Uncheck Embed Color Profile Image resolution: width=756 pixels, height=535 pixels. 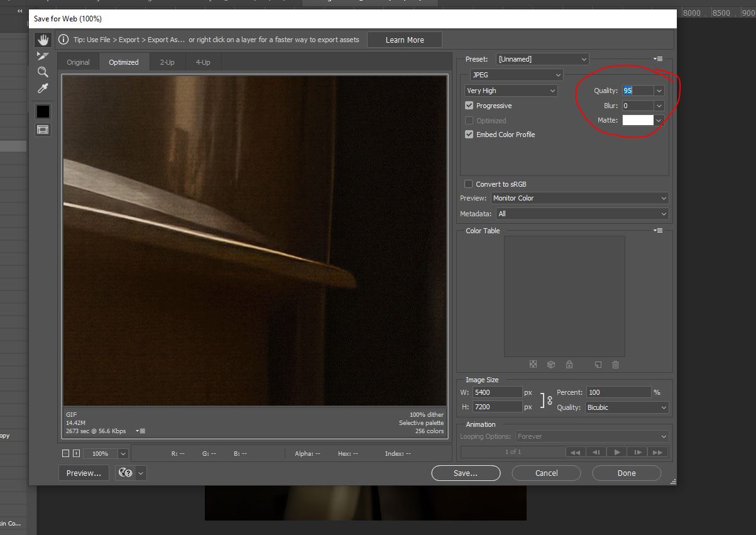pos(469,135)
